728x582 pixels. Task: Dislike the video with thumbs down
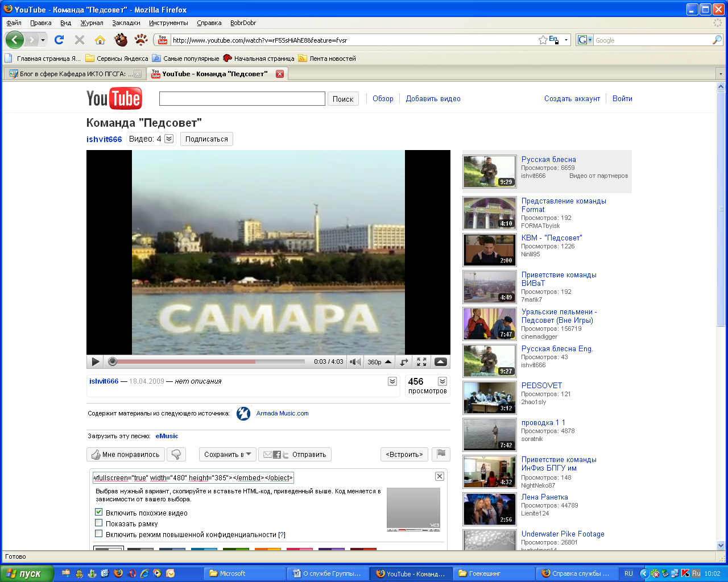pos(176,455)
